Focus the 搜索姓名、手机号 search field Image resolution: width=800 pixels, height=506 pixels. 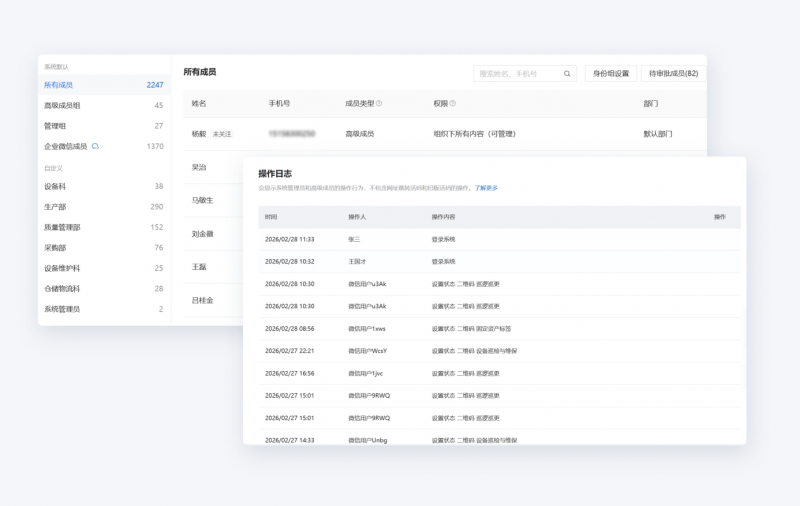pos(517,74)
